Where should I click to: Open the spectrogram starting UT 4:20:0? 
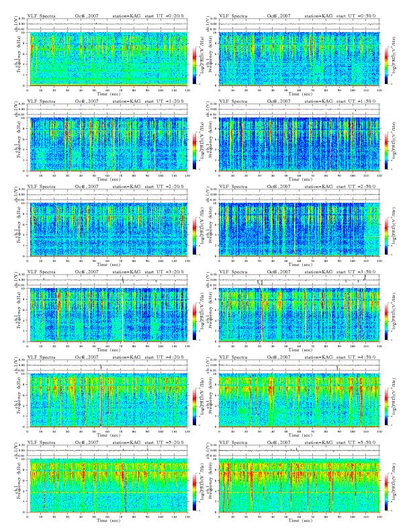(107, 400)
